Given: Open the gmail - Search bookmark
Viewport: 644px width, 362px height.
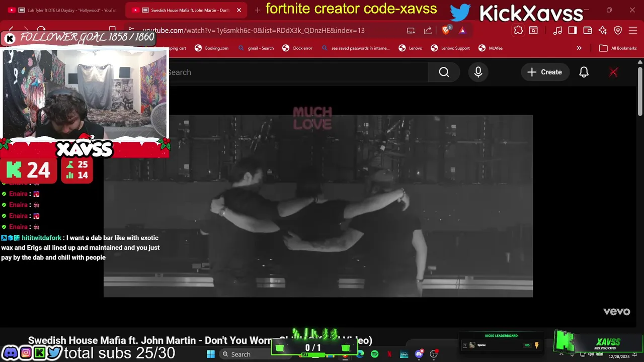Looking at the screenshot, I should coord(256,48).
